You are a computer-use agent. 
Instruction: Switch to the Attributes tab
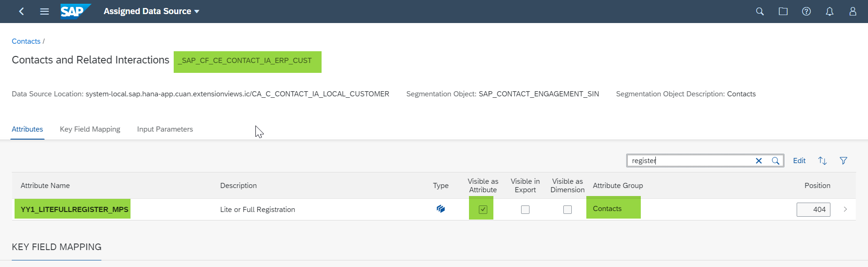(27, 129)
